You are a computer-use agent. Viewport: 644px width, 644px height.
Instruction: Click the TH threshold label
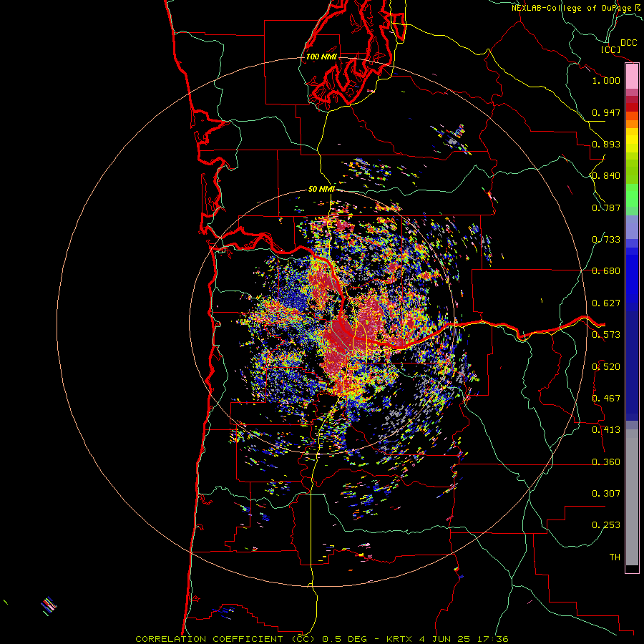click(615, 557)
